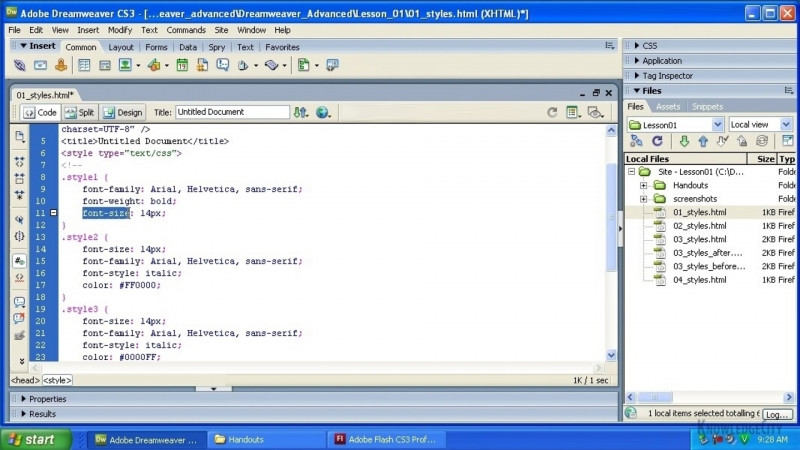
Task: Open the Snippets tab
Action: click(707, 107)
